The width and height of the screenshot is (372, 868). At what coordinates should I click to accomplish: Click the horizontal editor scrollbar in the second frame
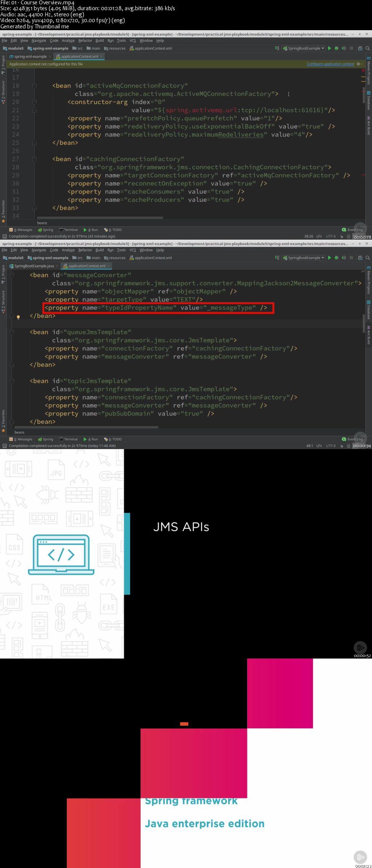[x=86, y=427]
